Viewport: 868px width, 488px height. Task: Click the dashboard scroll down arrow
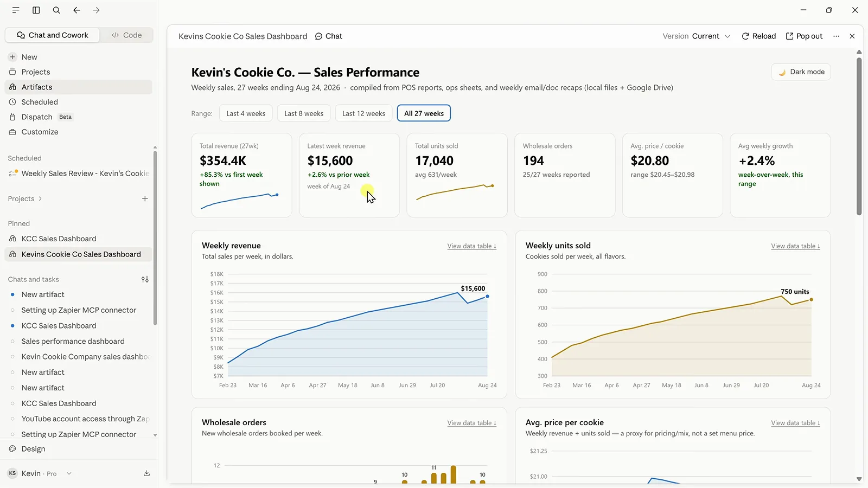pyautogui.click(x=859, y=479)
